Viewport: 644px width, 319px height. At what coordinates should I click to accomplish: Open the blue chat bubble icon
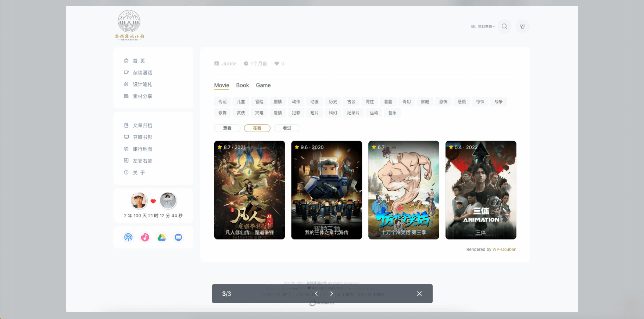(178, 237)
